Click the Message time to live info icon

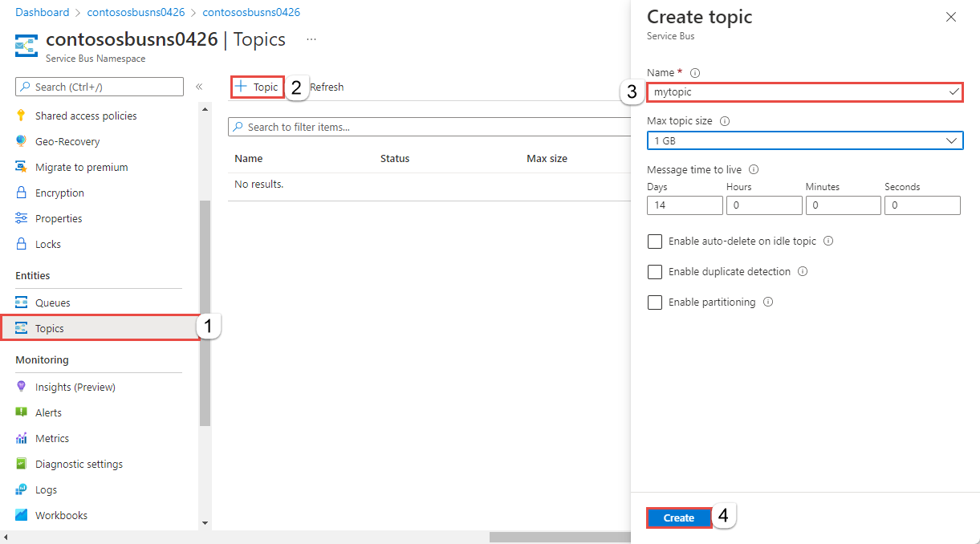[x=754, y=169]
